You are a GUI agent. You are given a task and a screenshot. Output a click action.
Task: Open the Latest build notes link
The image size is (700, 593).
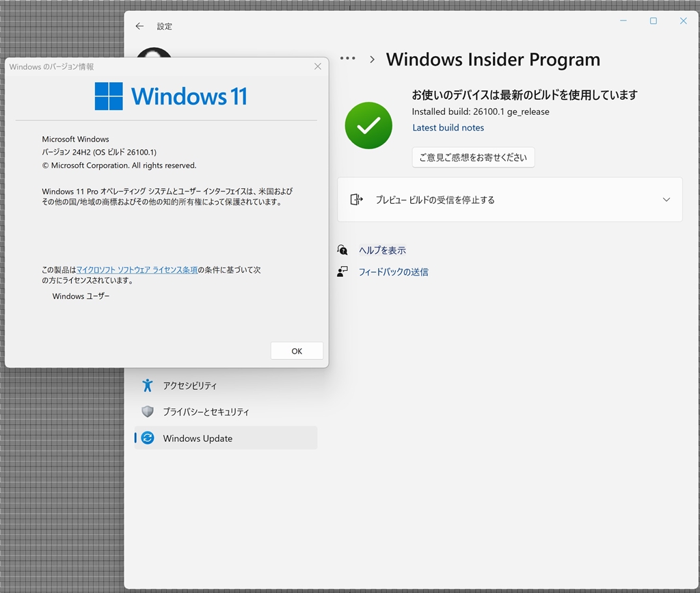tap(448, 128)
